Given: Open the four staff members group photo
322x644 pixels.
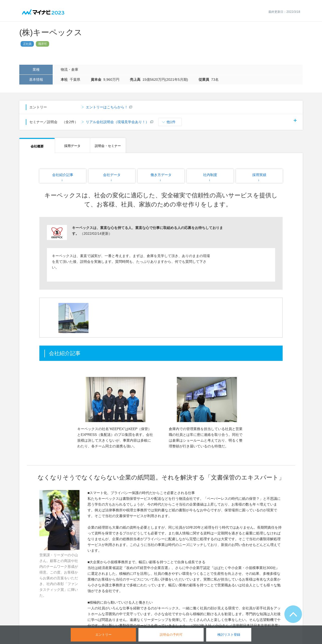Looking at the screenshot, I should tap(115, 399).
